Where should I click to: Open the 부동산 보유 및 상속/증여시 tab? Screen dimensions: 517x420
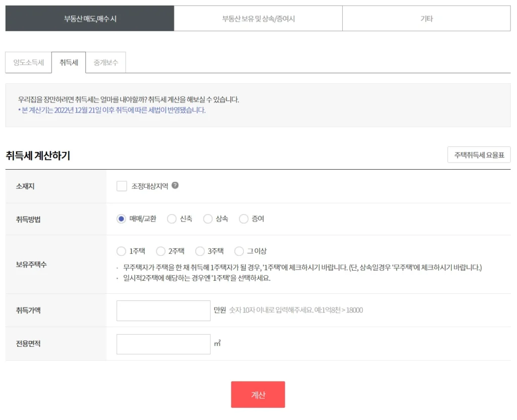click(x=258, y=18)
